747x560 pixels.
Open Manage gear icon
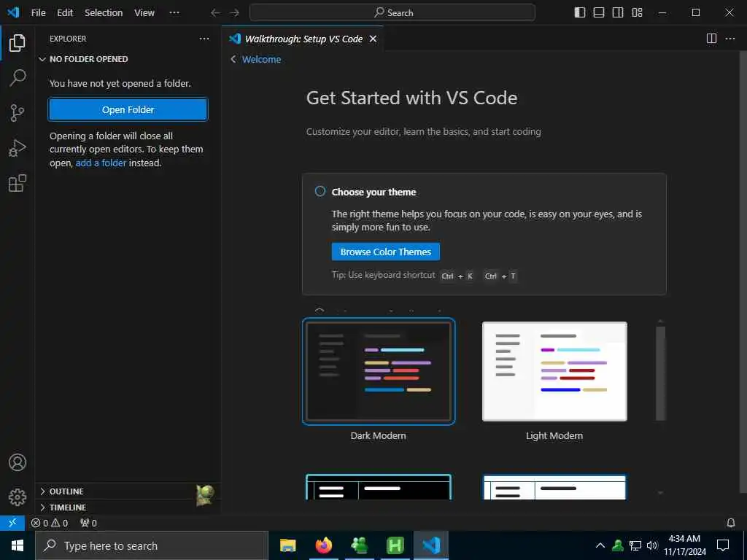tap(18, 497)
